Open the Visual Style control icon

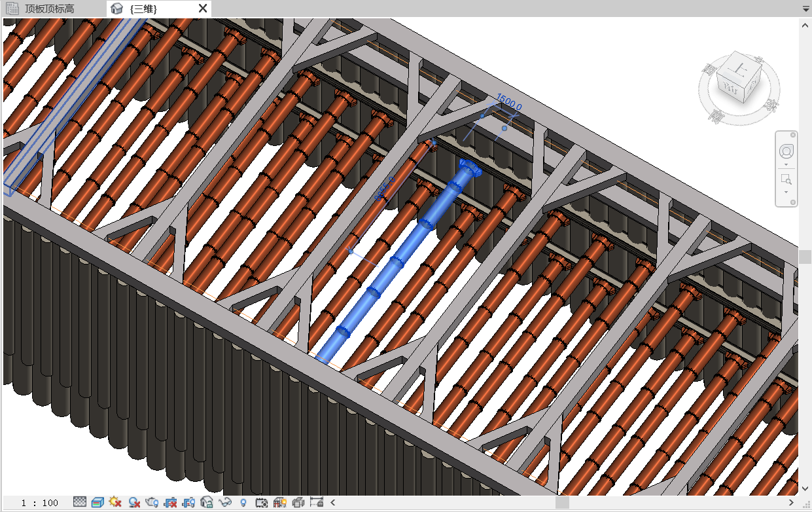point(98,502)
